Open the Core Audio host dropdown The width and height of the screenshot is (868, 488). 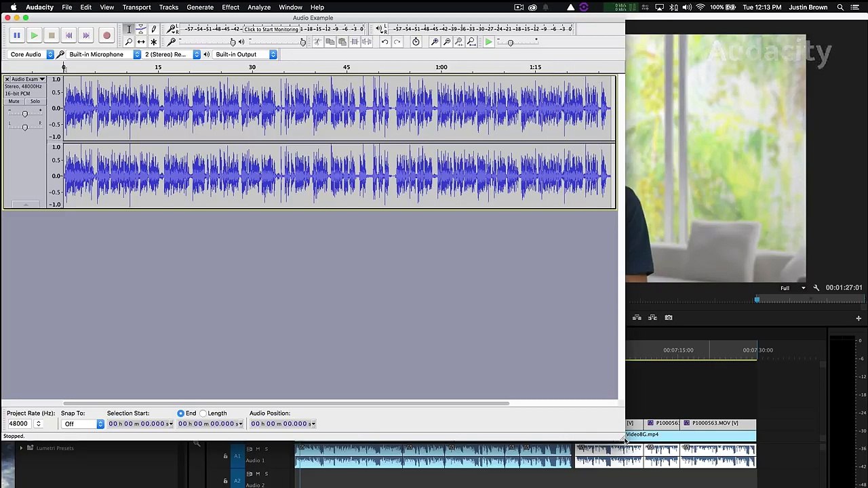31,54
